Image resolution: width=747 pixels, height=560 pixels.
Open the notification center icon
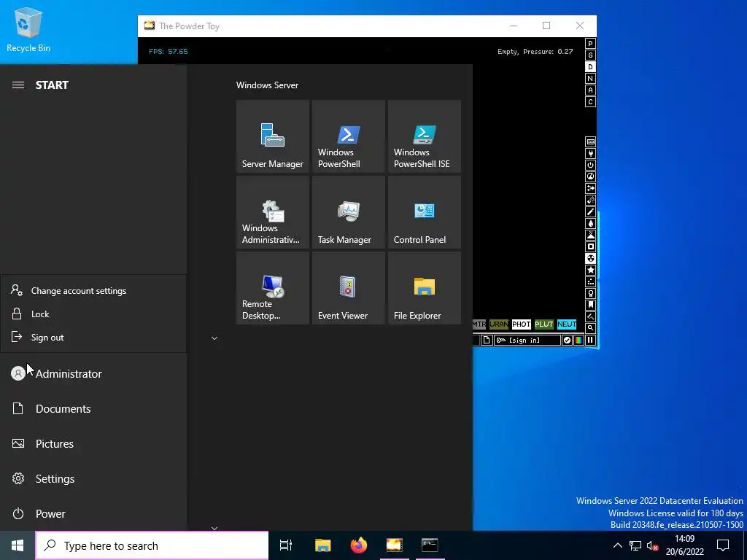click(x=723, y=545)
